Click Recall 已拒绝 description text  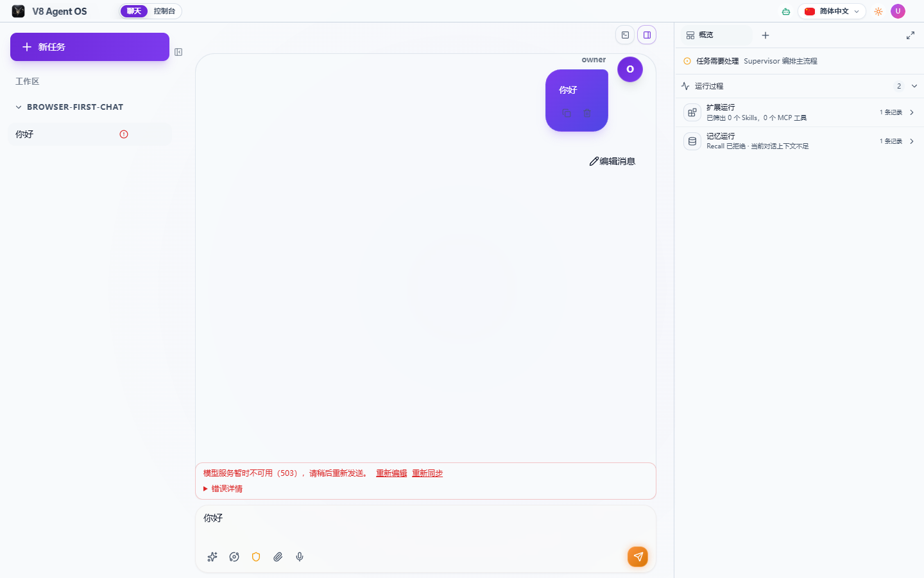tap(757, 146)
